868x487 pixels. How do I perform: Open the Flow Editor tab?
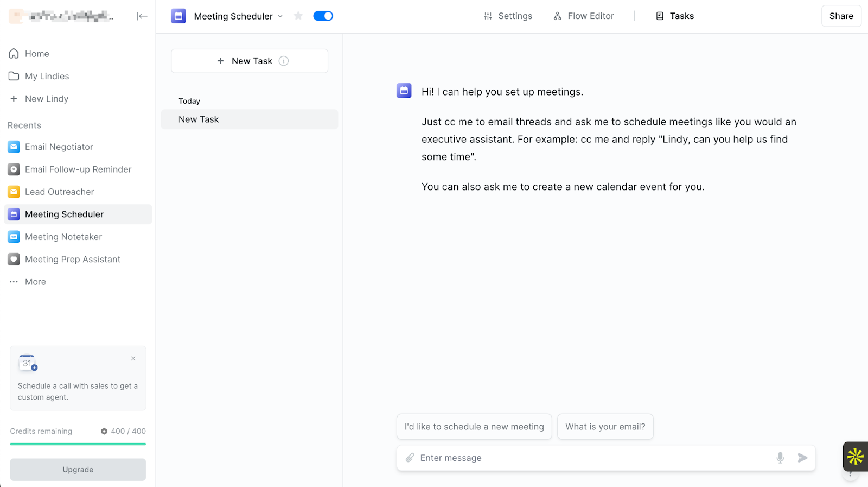pos(584,16)
